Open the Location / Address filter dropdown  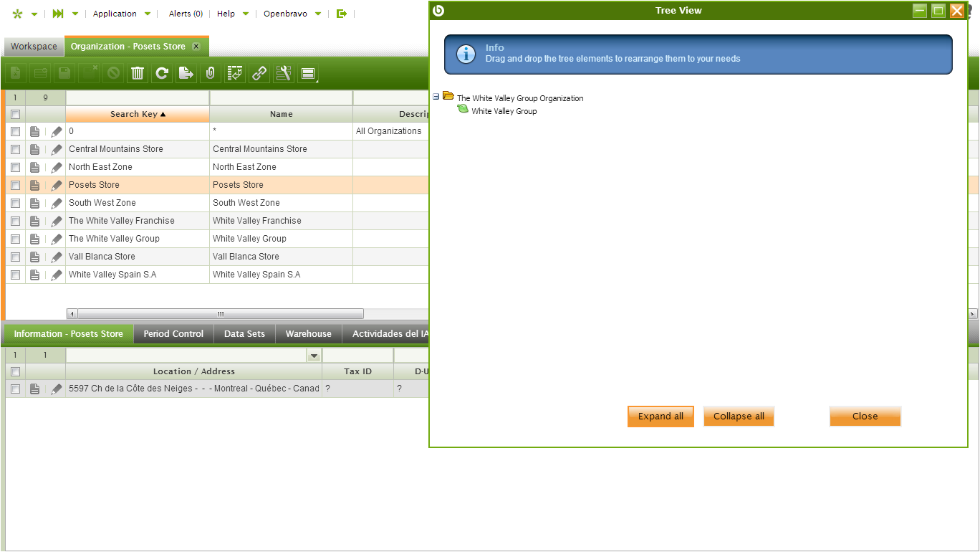314,356
